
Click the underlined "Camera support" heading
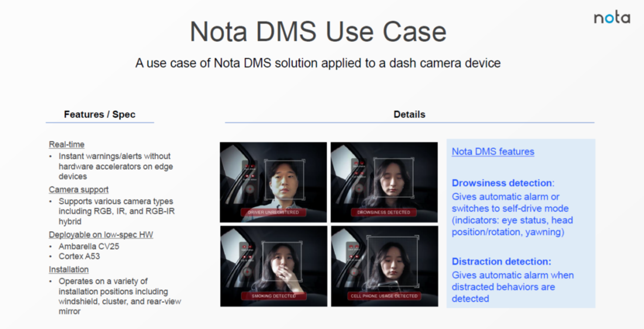pos(79,190)
